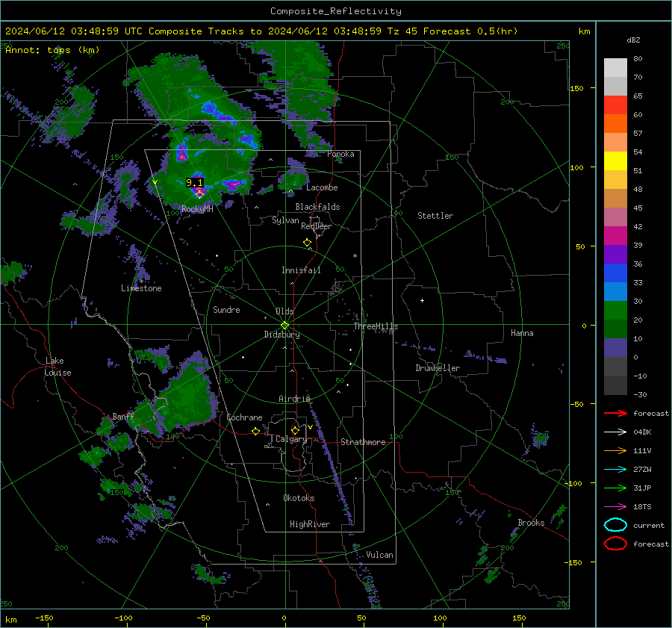This screenshot has height=628, width=672.
Task: Click the 9.1 storm top annotation
Action: click(194, 183)
